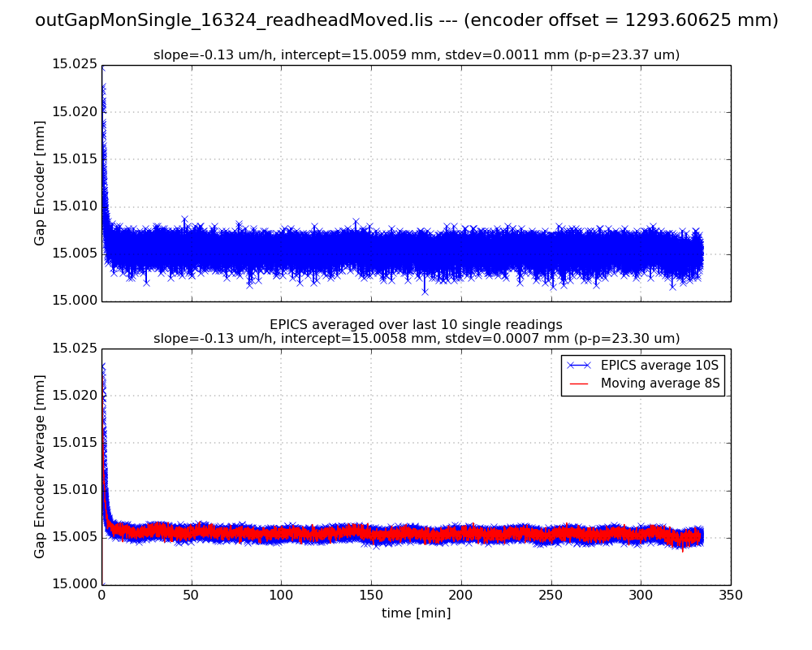
Task: Select the 'EPICS average 10S' legend text
Action: (660, 366)
